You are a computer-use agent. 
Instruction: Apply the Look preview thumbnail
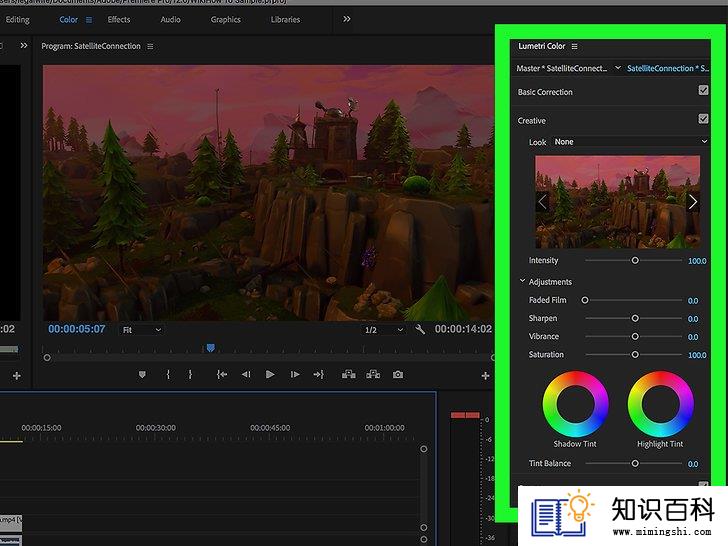[618, 202]
